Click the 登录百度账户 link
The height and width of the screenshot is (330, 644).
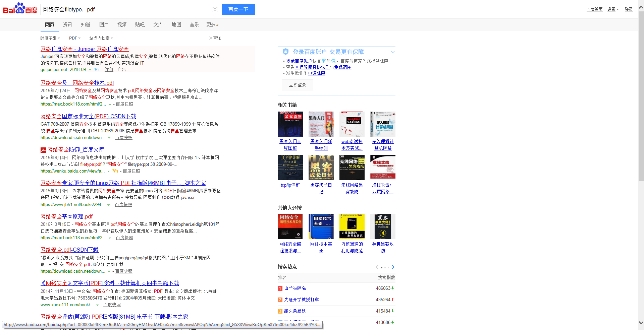click(x=299, y=61)
